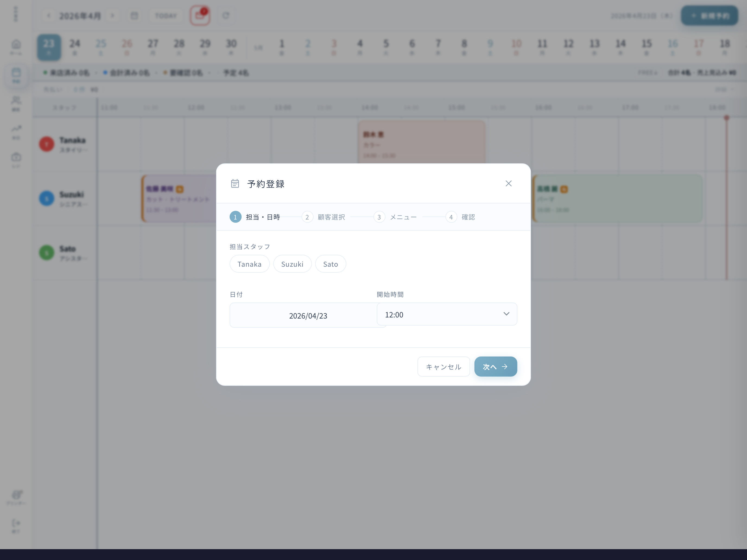Screen dimensions: 747x560
Task: Open the calendar section in sidebar
Action: tap(16, 76)
